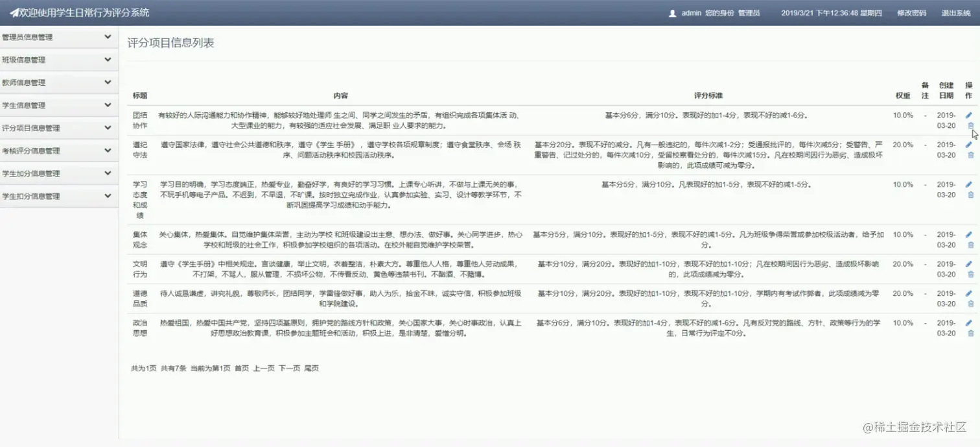Open 评分项目信息管理 sidebar menu
The width and height of the screenshot is (980, 447).
point(59,128)
